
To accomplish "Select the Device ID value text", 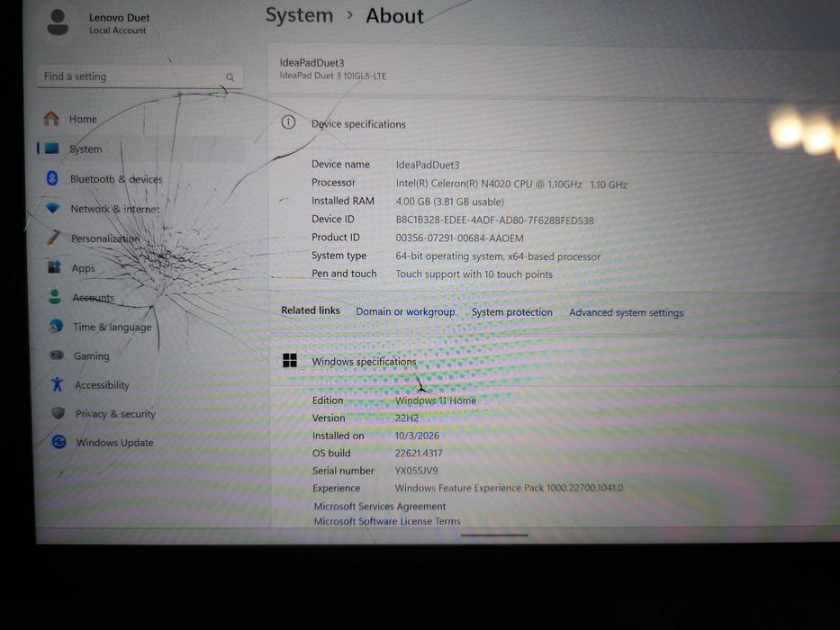I will 494,220.
